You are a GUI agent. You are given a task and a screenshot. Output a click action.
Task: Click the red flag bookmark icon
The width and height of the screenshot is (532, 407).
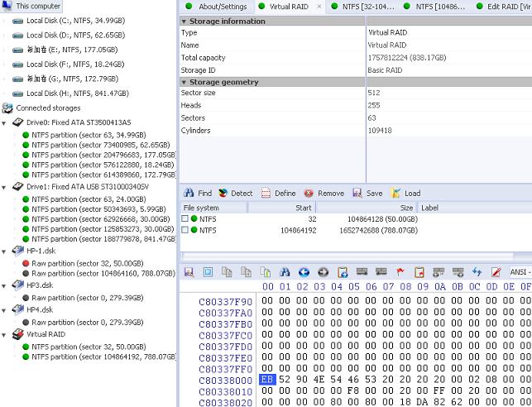400,271
